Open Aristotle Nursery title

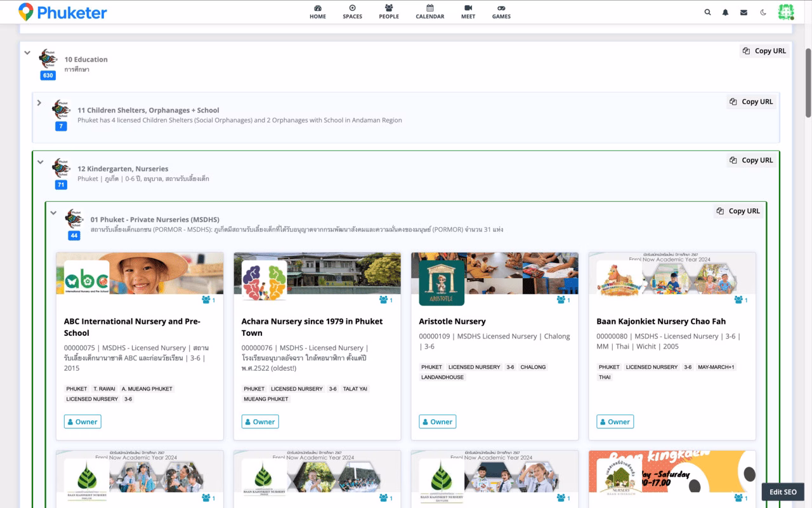tap(452, 321)
